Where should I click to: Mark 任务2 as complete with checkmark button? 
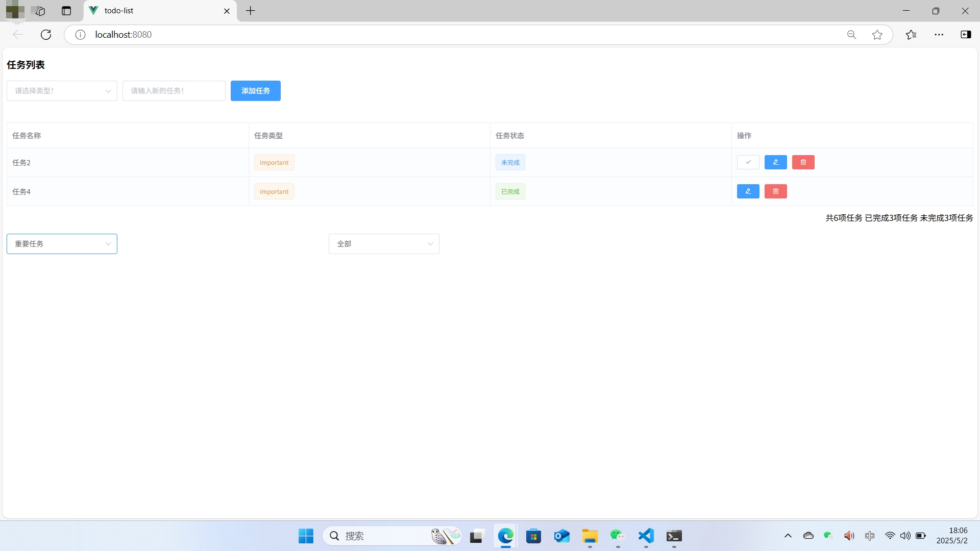748,162
